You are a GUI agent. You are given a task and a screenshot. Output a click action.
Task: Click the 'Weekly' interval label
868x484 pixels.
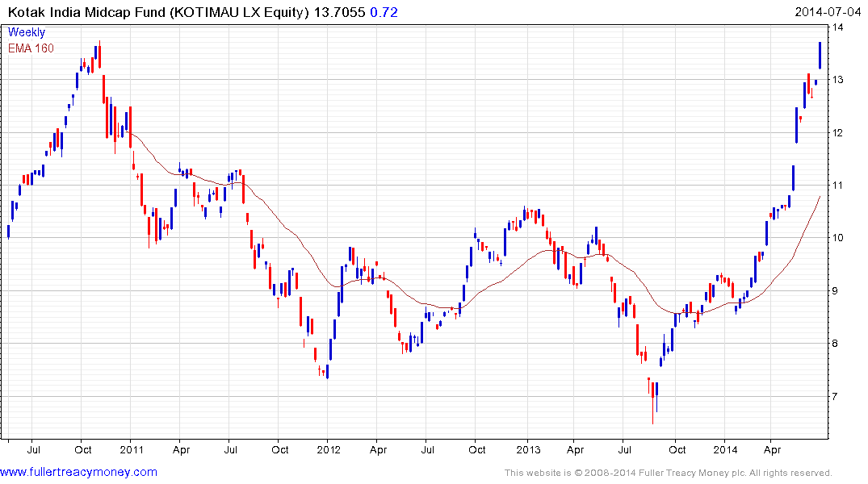coord(27,32)
